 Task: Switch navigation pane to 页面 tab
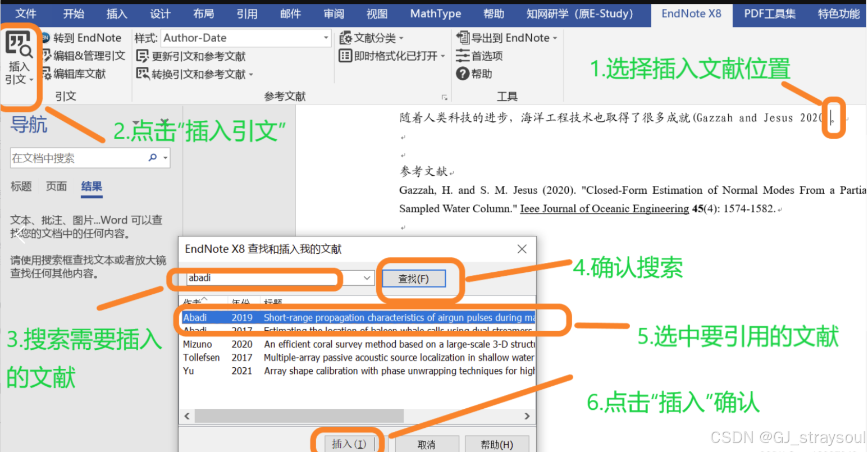[x=56, y=186]
